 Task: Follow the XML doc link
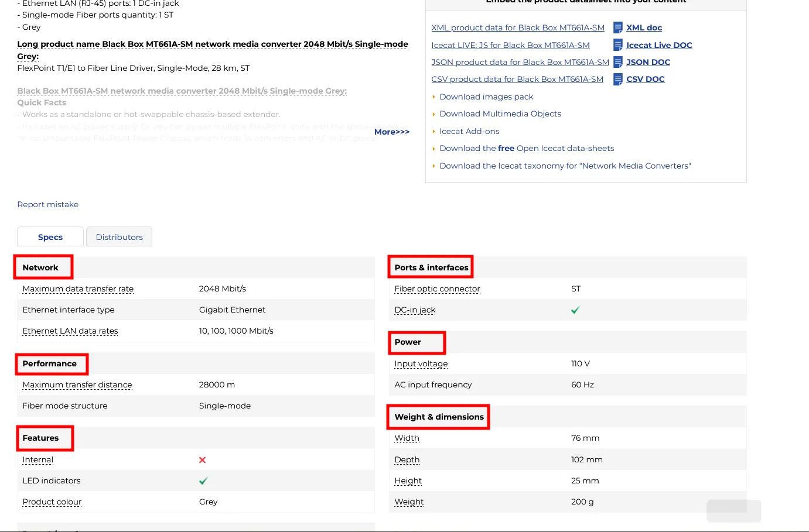[x=644, y=28]
